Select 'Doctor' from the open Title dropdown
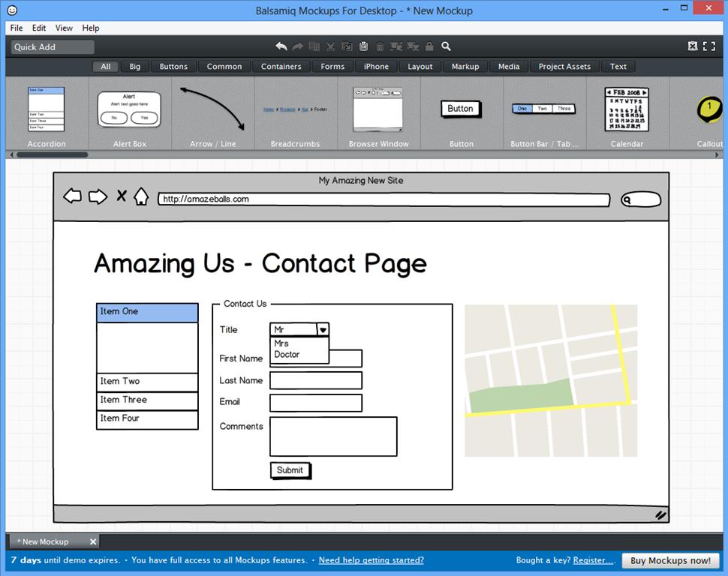Viewport: 728px width, 576px height. coord(287,352)
